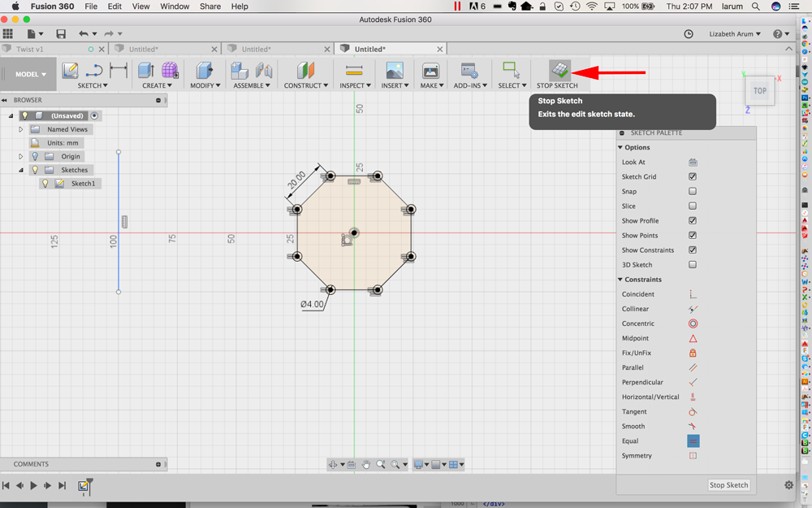The height and width of the screenshot is (508, 812).
Task: Open the data panel grid icon
Action: click(8, 33)
